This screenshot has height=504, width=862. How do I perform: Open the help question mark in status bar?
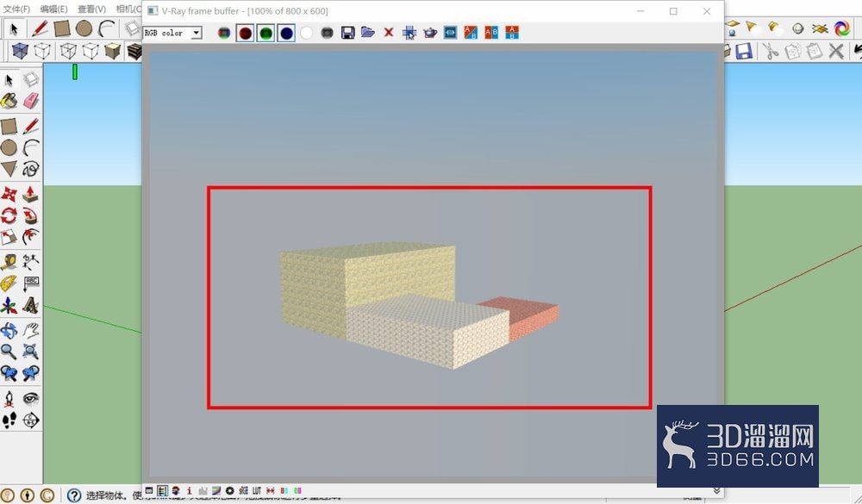coord(74,495)
